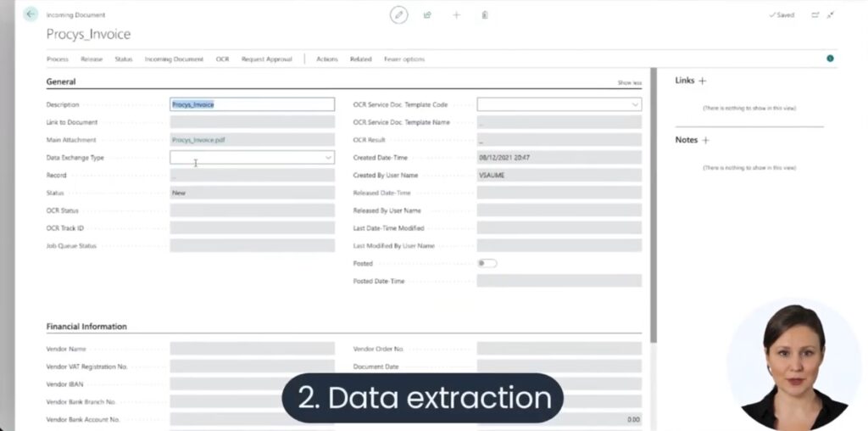Click the Last Modified By User Name field
This screenshot has width=868, height=431.
point(559,245)
